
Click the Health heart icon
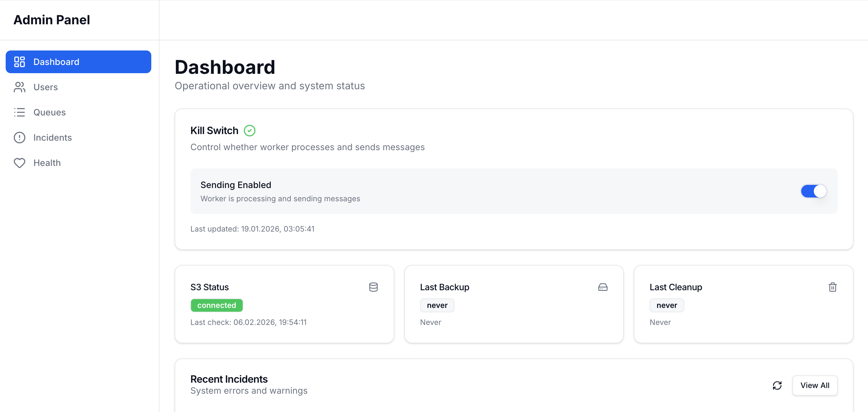(x=20, y=163)
